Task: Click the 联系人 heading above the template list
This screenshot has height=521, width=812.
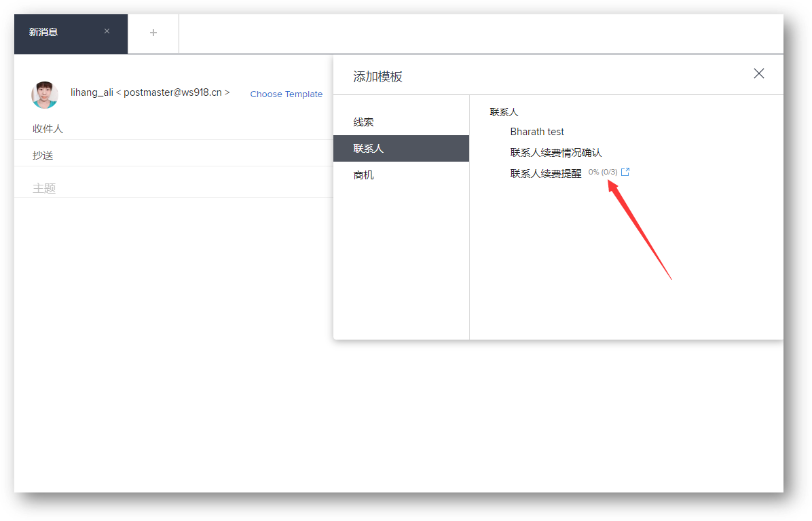Action: 504,112
